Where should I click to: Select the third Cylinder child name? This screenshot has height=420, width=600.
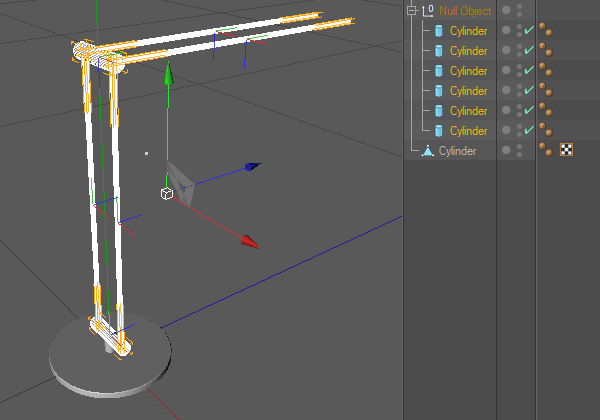[x=468, y=71]
